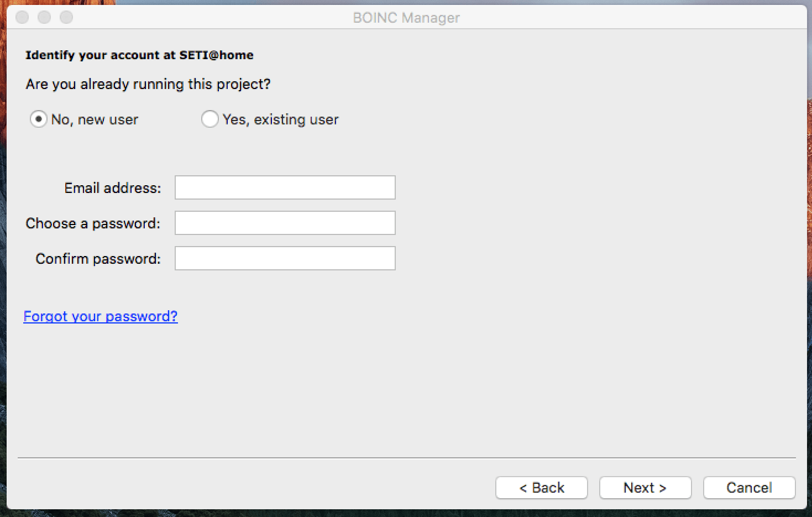Close the BOINC Manager window
Image resolution: width=812 pixels, height=517 pixels.
(22, 17)
